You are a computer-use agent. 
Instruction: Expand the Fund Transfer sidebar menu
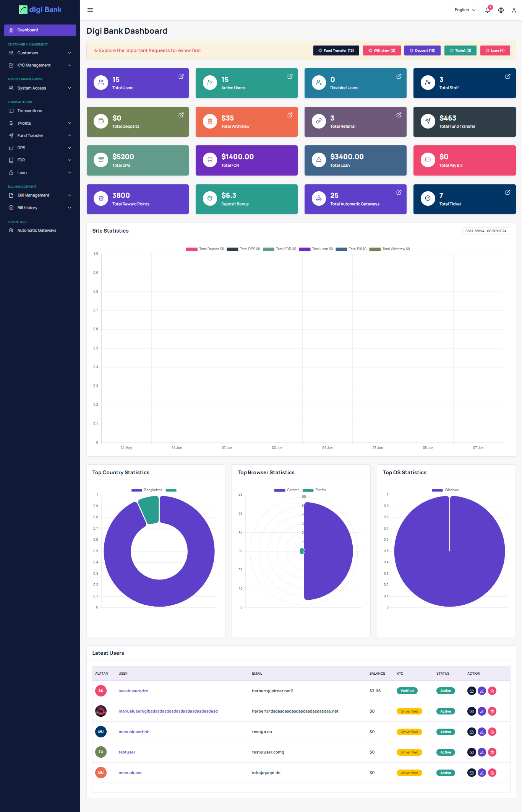pos(40,136)
